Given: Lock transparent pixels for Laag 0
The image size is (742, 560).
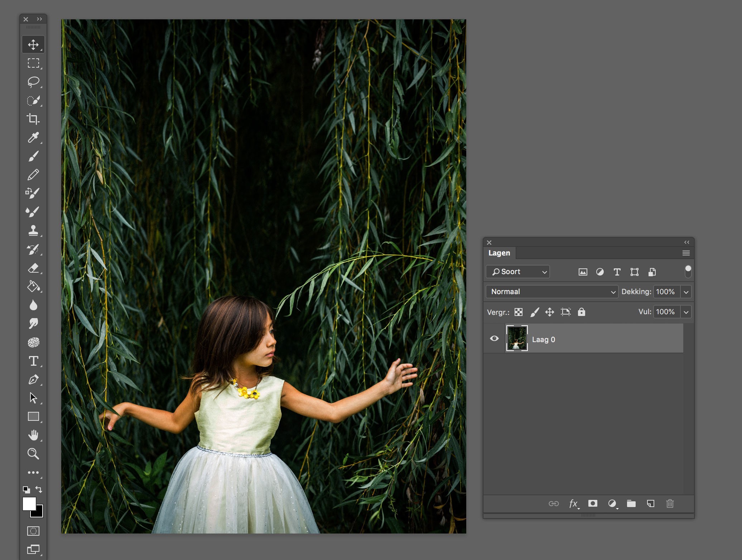Looking at the screenshot, I should pos(518,312).
